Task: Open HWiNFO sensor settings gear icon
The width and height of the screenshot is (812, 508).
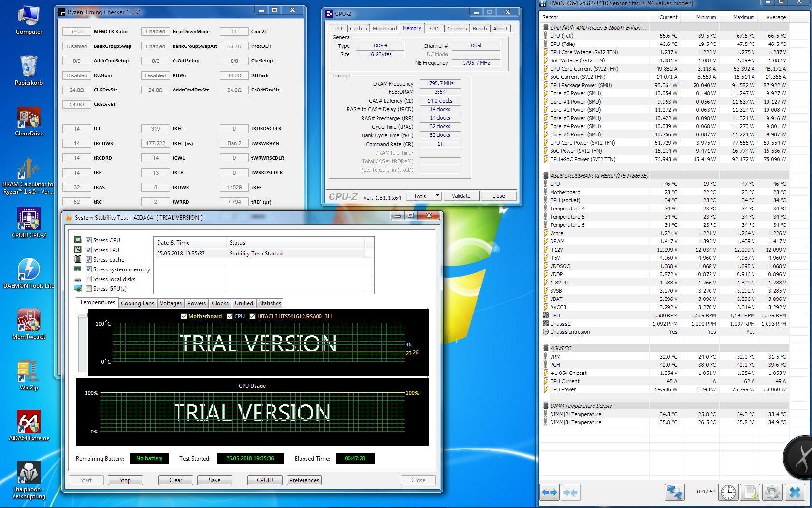Action: pos(772,493)
